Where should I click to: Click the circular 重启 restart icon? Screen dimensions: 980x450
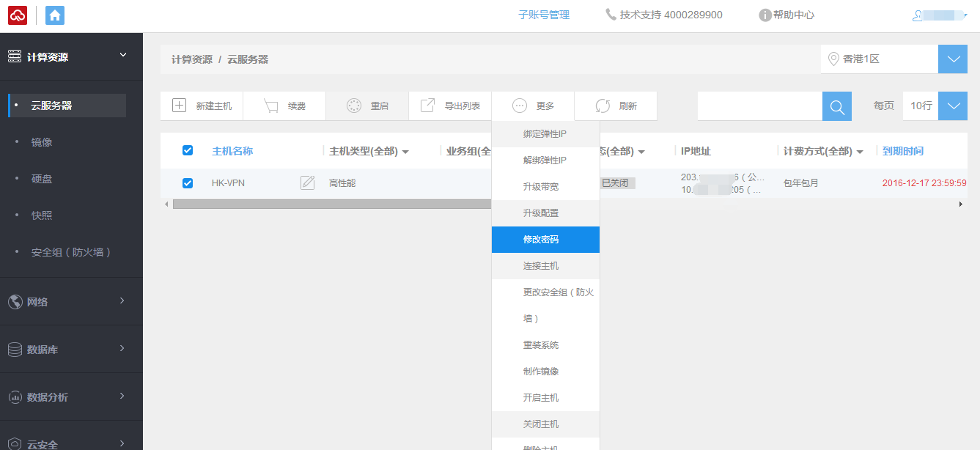pos(354,106)
